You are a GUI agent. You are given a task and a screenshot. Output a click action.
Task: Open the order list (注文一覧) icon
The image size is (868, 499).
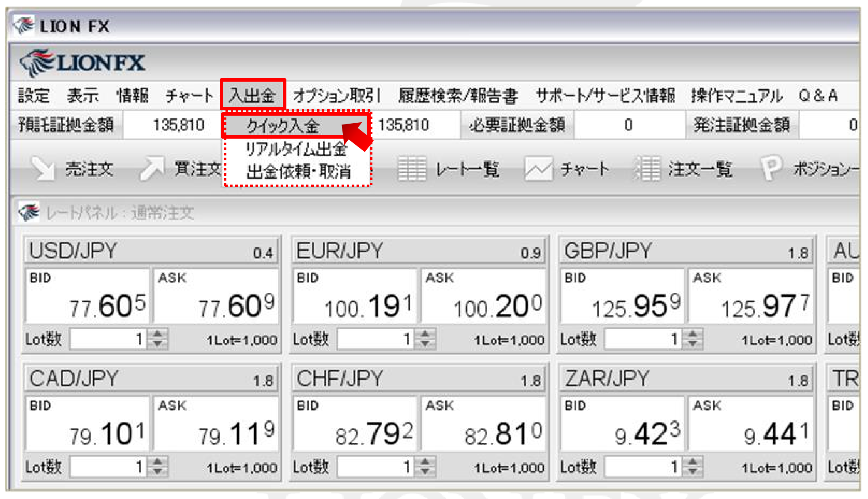point(647,169)
